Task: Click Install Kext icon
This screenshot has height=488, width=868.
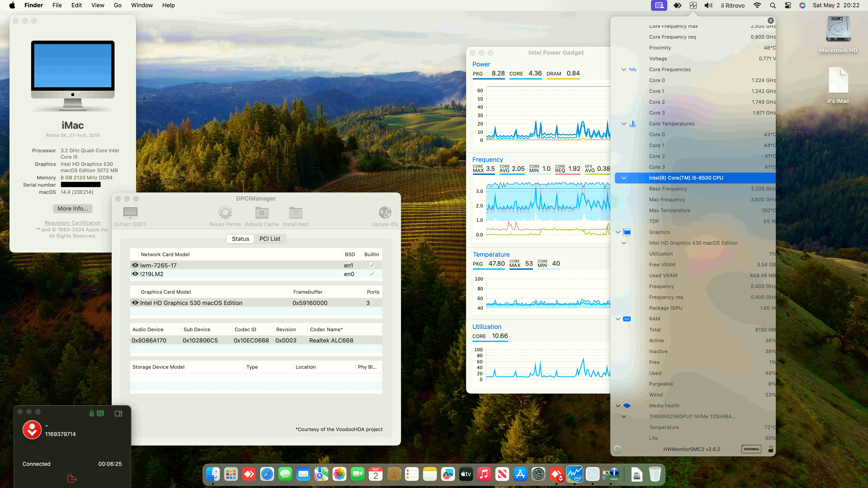Action: (x=295, y=213)
